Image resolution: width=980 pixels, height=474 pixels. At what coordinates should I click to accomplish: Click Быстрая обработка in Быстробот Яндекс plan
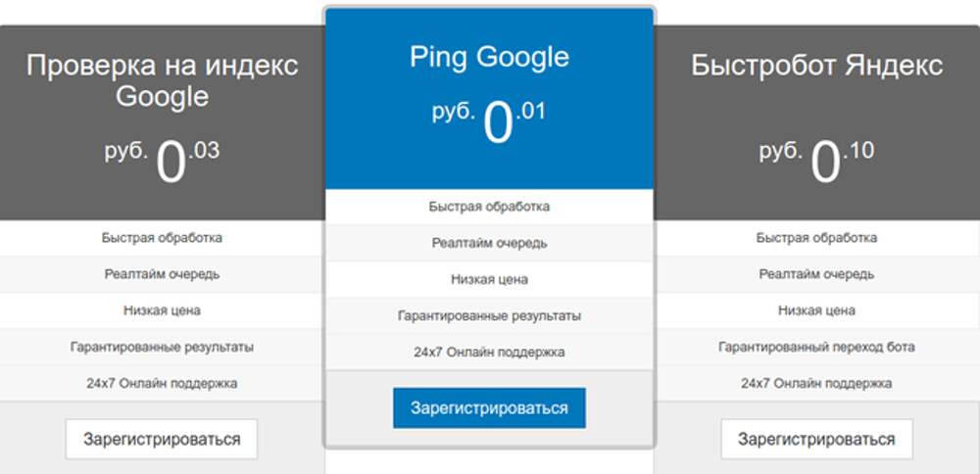[816, 238]
